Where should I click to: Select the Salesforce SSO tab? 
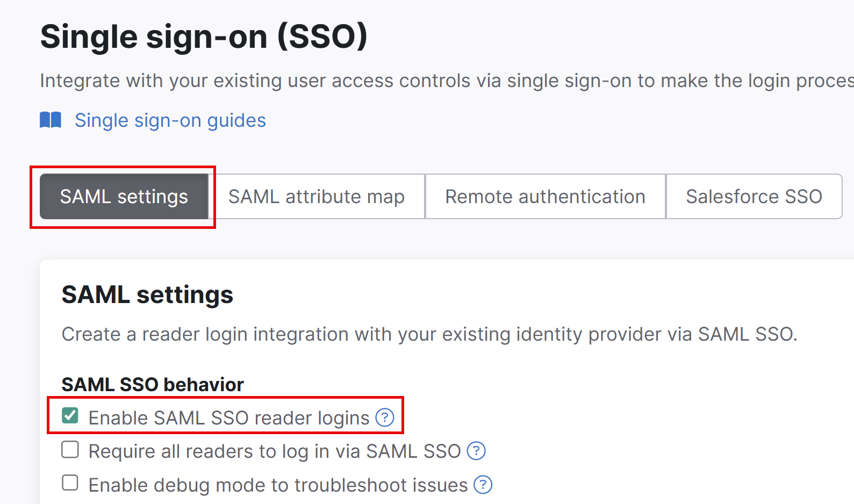click(x=753, y=197)
